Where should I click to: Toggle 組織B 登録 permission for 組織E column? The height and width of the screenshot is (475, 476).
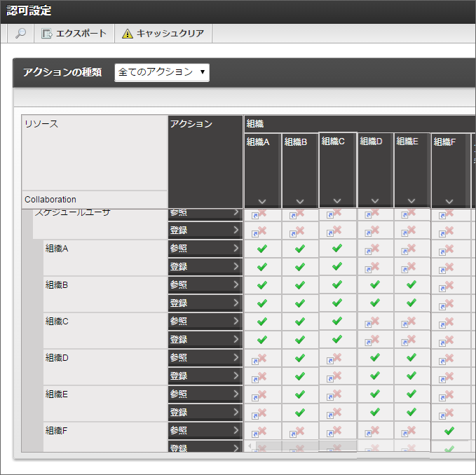(412, 303)
